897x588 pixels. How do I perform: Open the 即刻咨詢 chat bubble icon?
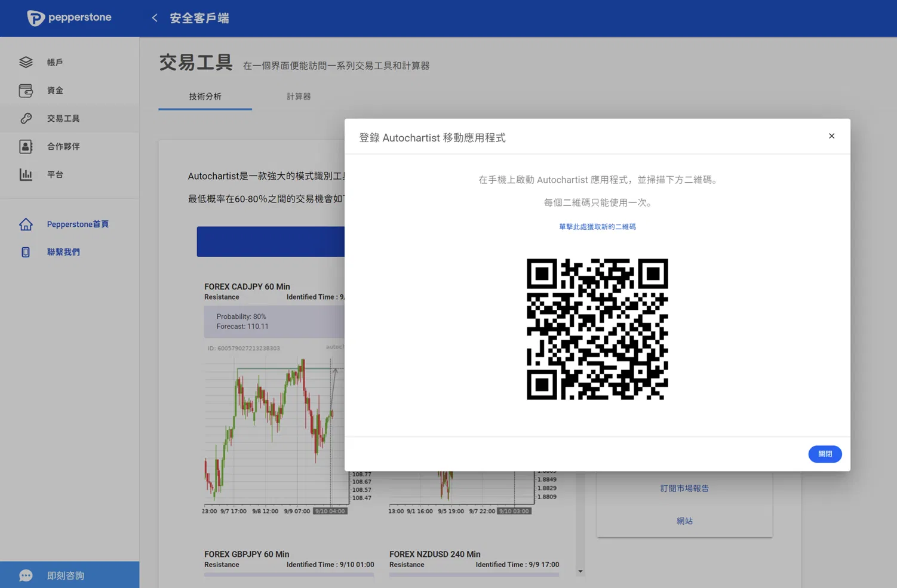26,575
